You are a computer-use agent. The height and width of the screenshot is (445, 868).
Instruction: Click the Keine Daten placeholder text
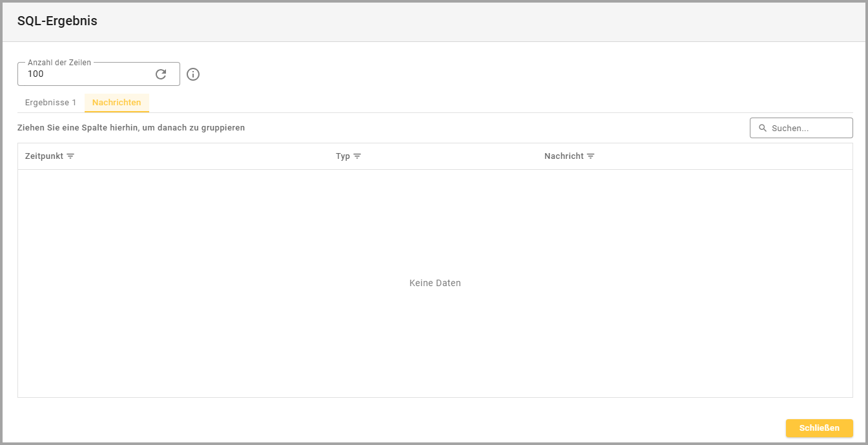coord(435,283)
